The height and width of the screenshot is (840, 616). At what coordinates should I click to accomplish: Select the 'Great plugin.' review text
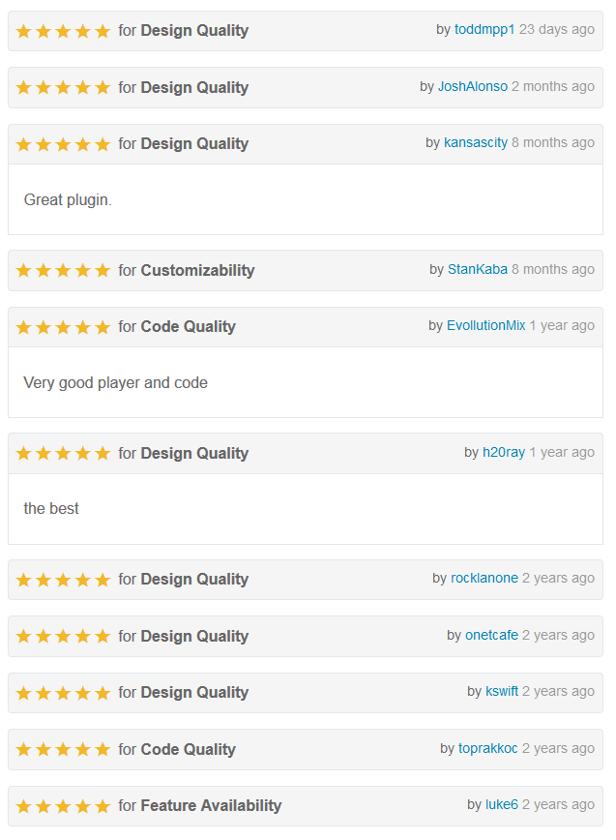[x=68, y=199]
